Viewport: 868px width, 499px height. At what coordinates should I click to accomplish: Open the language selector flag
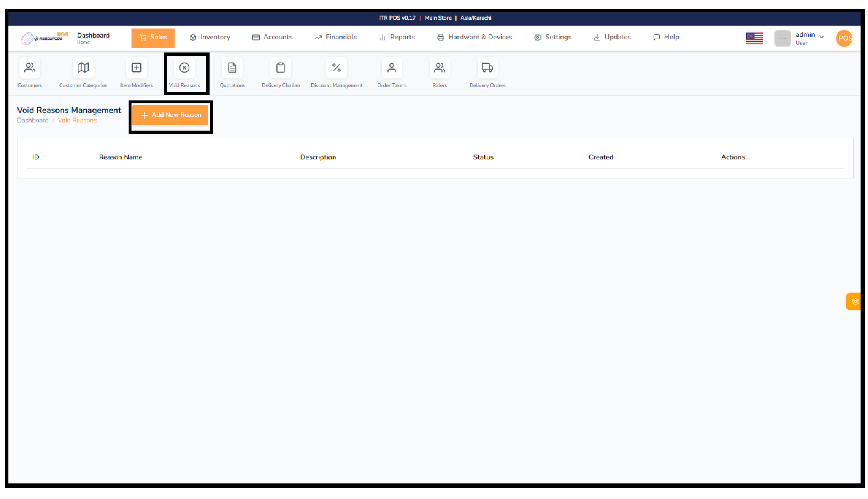coord(754,38)
